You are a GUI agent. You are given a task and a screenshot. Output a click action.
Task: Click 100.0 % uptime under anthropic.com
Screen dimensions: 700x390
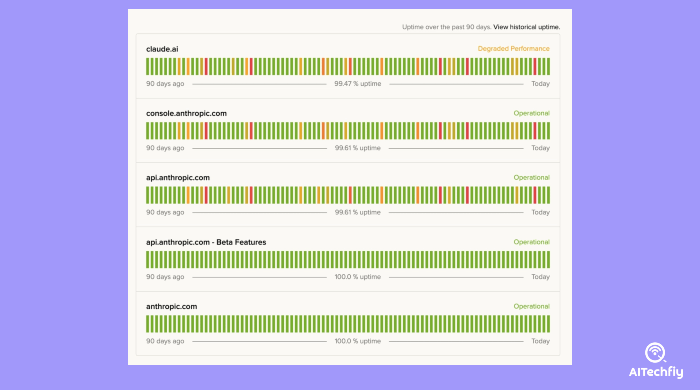(x=358, y=341)
